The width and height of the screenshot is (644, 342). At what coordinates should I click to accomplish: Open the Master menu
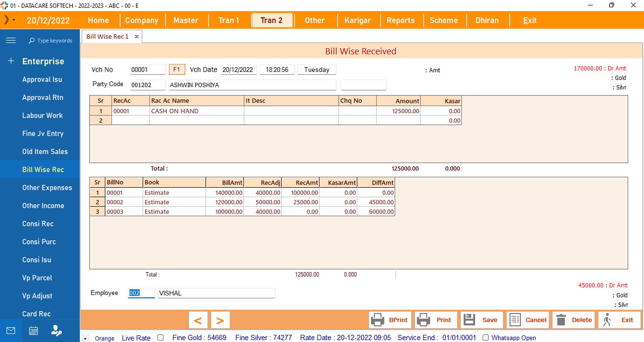(186, 20)
